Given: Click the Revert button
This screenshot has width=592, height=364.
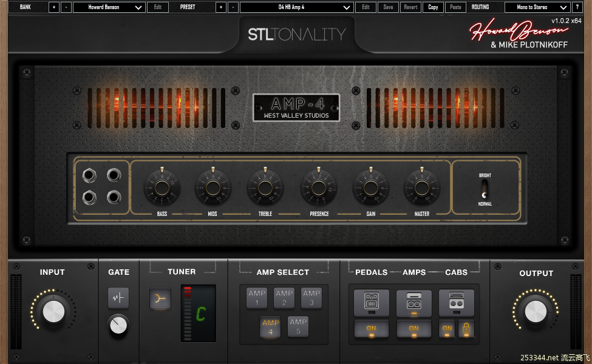Looking at the screenshot, I should pos(411,7).
